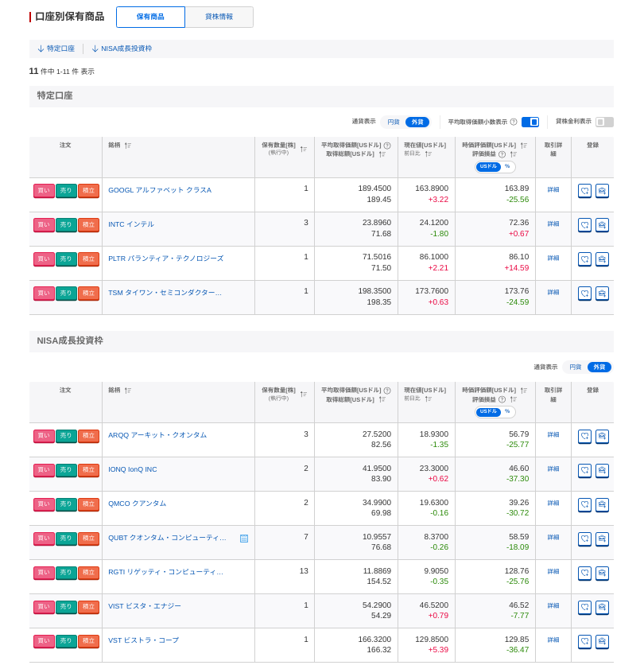Click the portfolio register icon for VST

click(x=602, y=641)
